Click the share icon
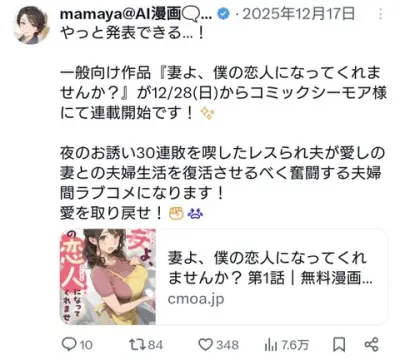 (x=371, y=344)
